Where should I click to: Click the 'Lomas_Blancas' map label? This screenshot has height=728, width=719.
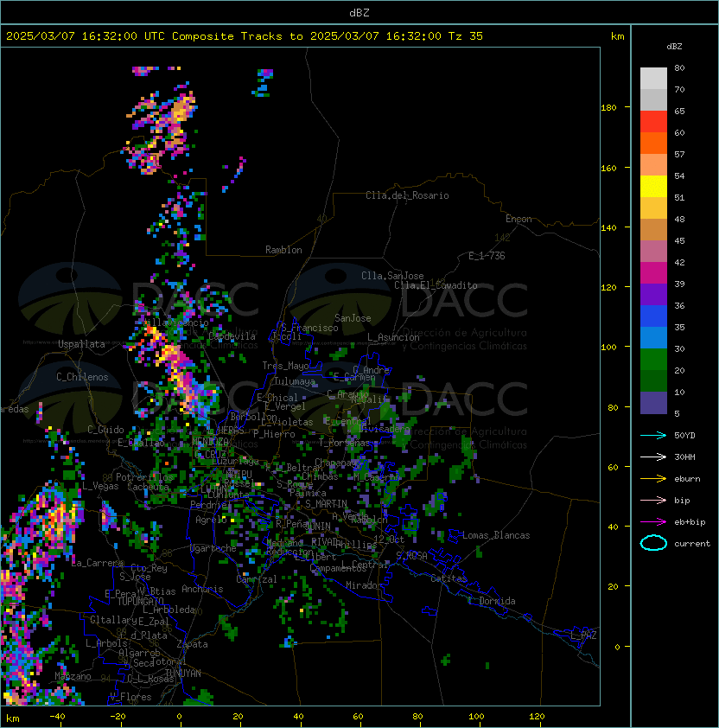click(496, 535)
